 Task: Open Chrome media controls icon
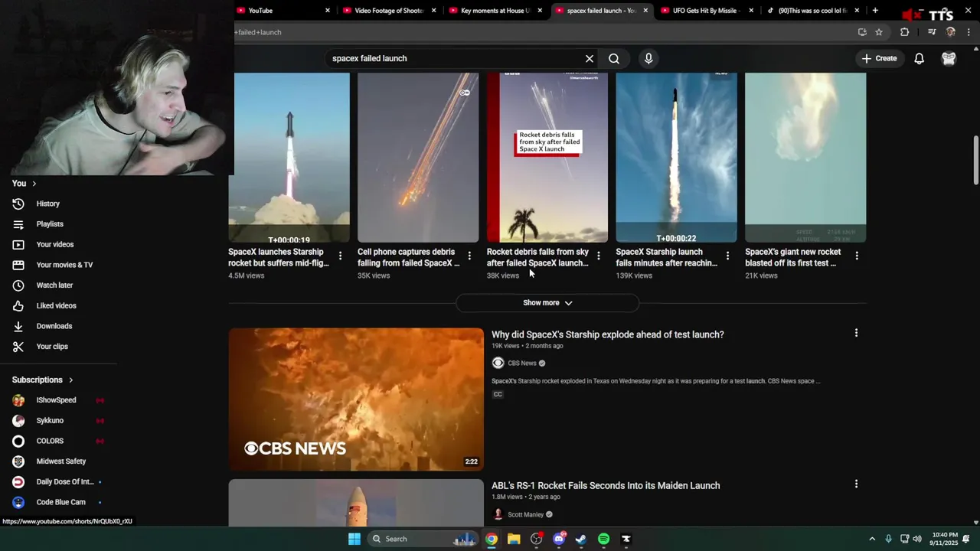932,32
